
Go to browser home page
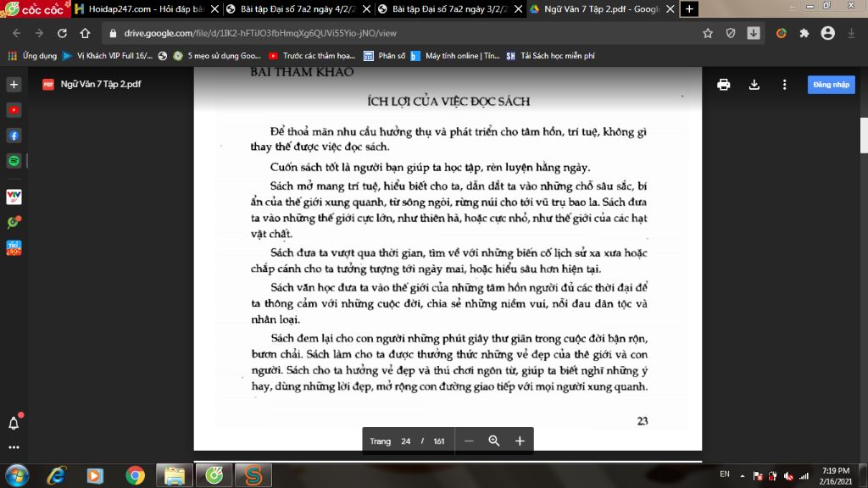pos(85,33)
